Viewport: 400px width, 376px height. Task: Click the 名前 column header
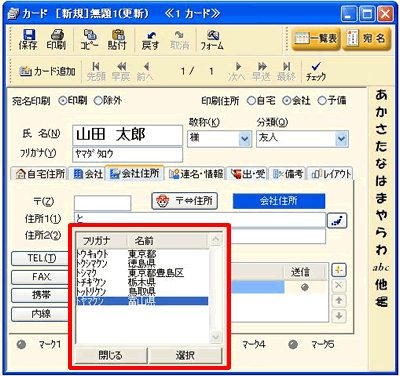click(x=167, y=240)
